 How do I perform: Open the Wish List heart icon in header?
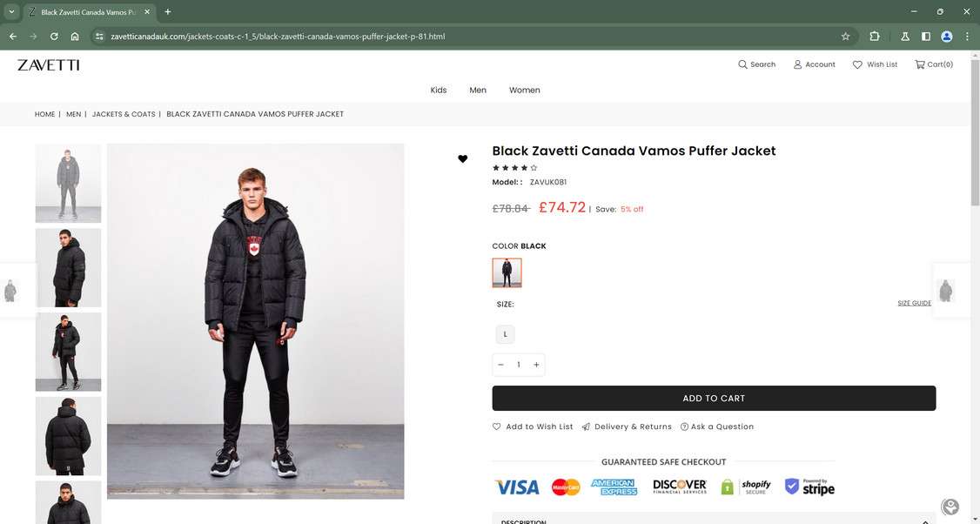pyautogui.click(x=856, y=64)
